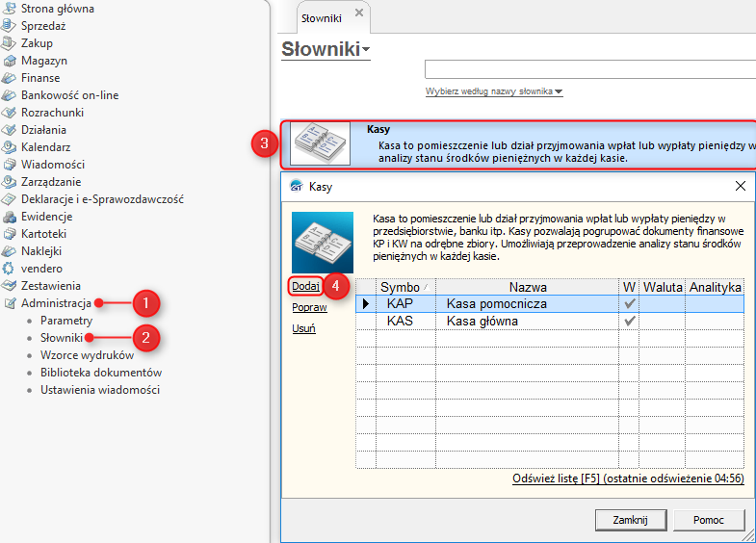Click the Wiadomości module icon
756x543 pixels.
point(9,165)
